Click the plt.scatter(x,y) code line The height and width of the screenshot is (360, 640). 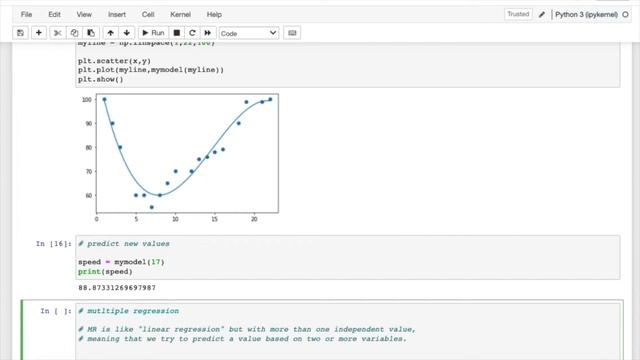pyautogui.click(x=114, y=61)
